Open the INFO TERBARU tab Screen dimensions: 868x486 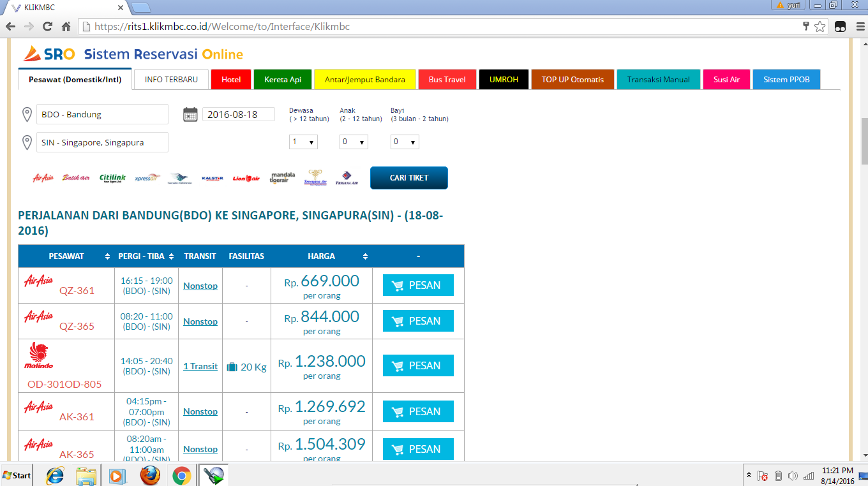click(x=171, y=79)
